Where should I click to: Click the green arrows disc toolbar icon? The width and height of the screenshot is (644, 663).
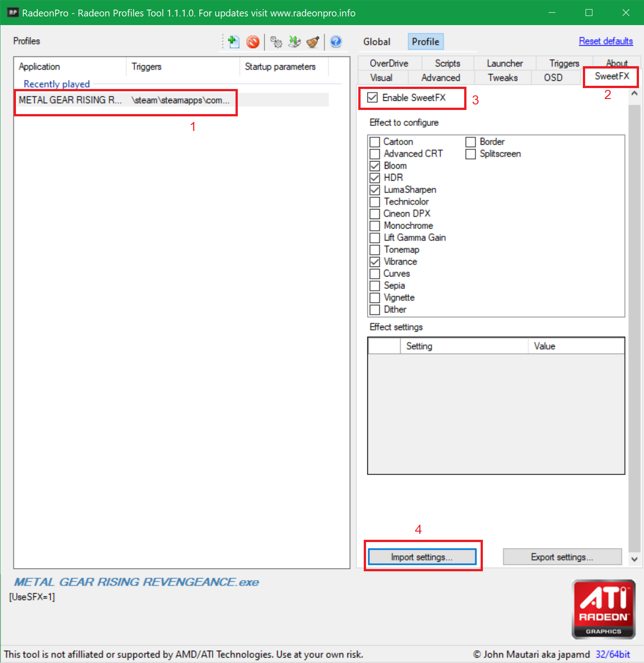295,42
